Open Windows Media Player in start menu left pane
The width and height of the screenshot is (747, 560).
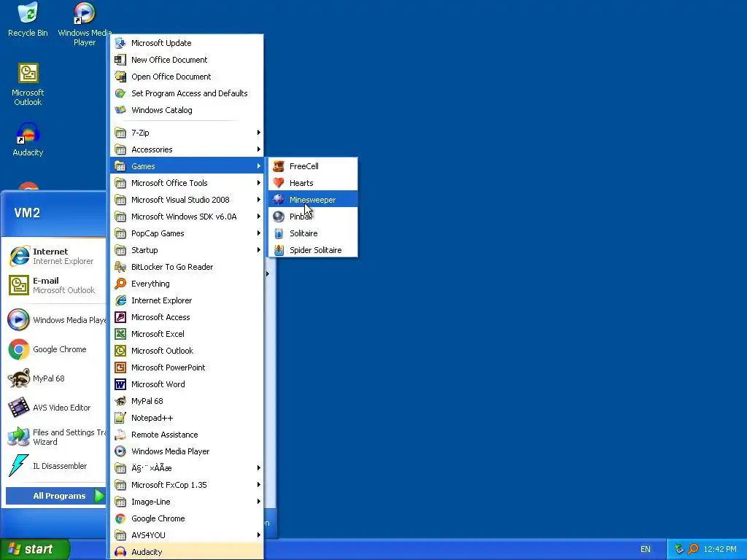[x=55, y=320]
